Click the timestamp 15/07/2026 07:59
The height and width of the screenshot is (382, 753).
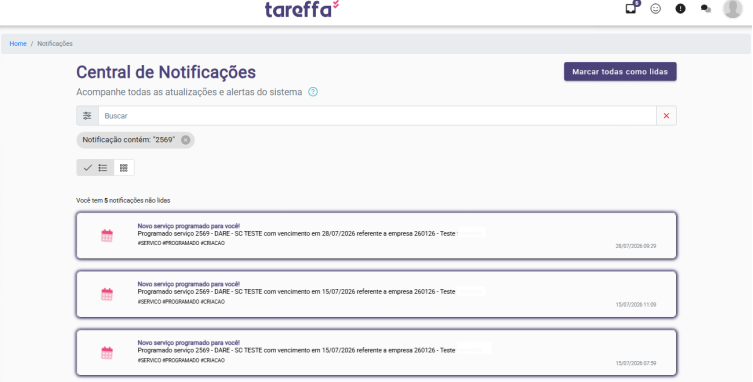(x=636, y=363)
